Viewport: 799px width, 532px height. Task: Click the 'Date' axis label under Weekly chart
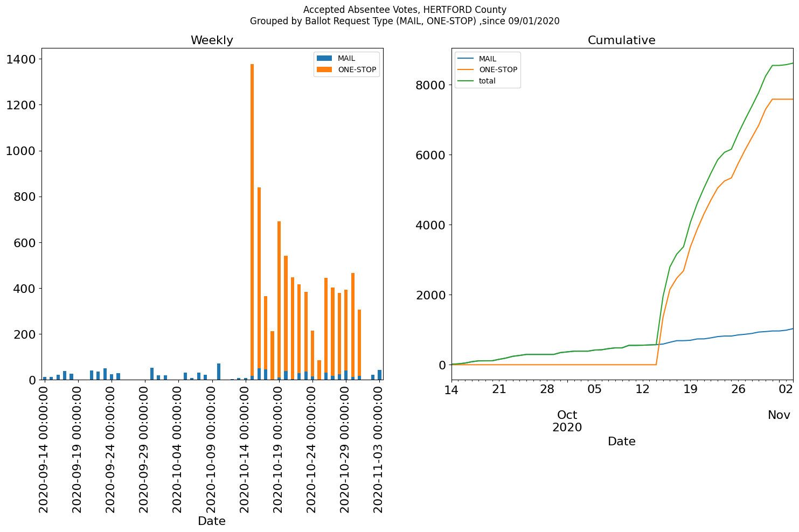212,521
